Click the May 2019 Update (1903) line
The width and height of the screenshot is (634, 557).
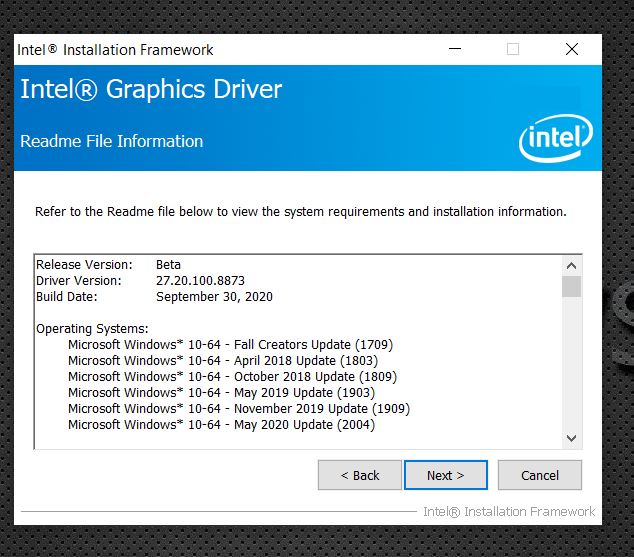(x=222, y=392)
